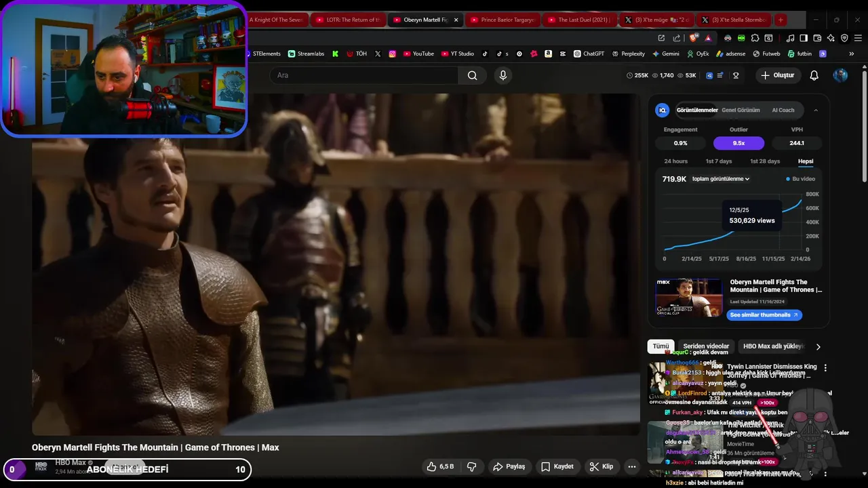Open YouTube notifications bell
The image size is (868, 488).
(x=814, y=75)
